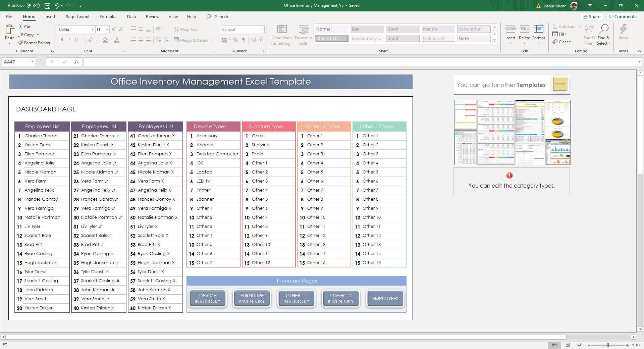Click the DEVICE INVENTORY button
644x349 pixels.
[x=207, y=298]
